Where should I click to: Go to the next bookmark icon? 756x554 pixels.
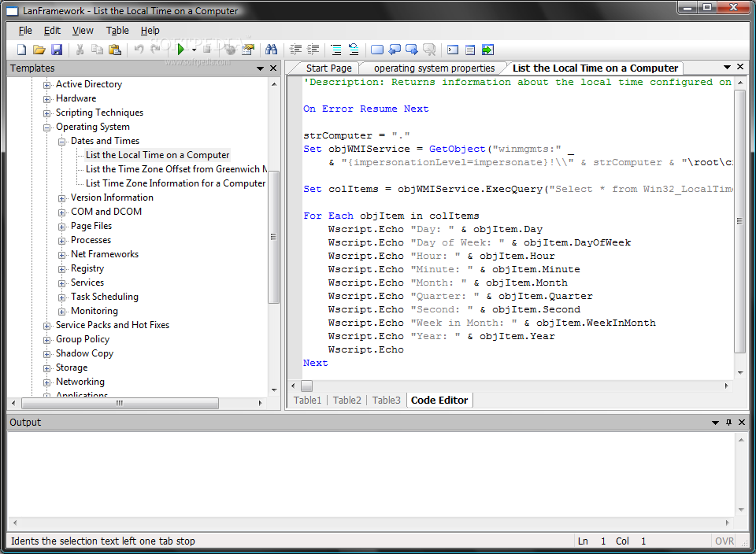point(412,50)
